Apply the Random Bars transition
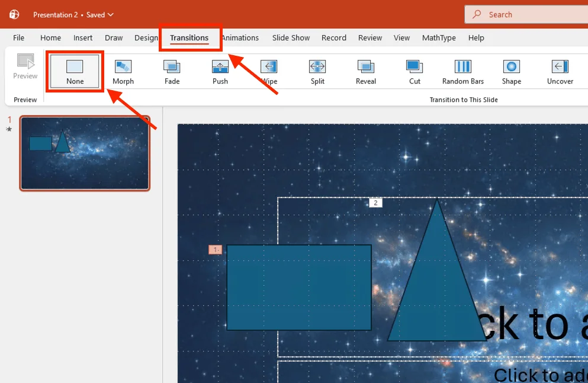Screen dimensions: 588x383 462,72
